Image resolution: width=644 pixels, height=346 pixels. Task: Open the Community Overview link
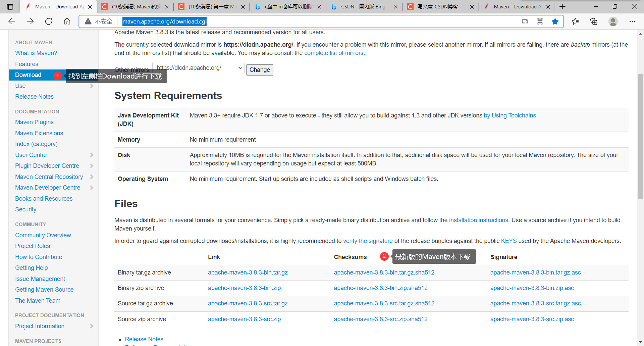click(43, 235)
